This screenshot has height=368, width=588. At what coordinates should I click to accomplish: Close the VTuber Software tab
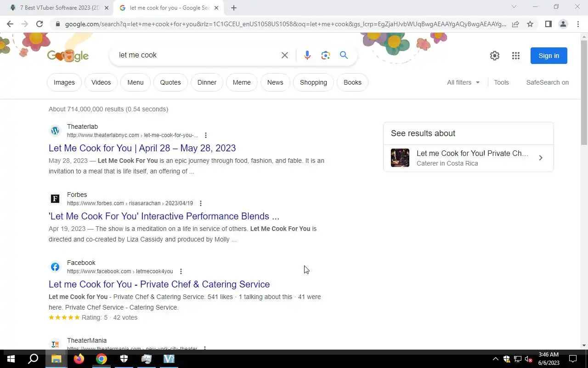pyautogui.click(x=107, y=8)
